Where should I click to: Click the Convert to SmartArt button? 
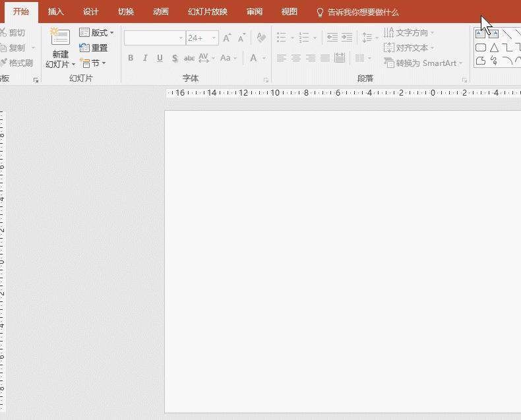click(x=423, y=63)
